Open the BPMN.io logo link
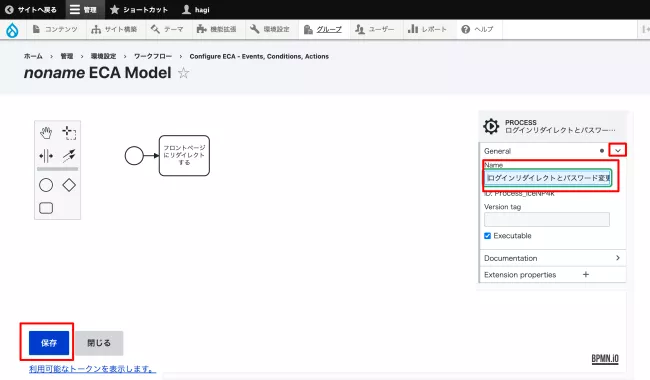 [x=605, y=358]
